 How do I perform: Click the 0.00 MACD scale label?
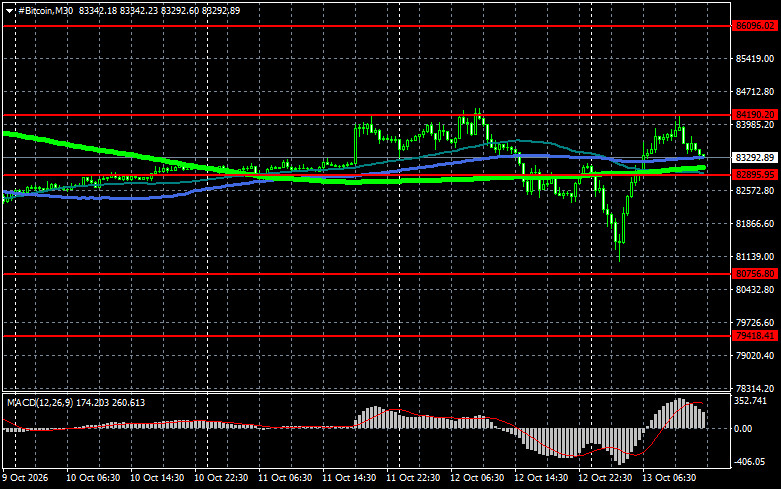point(743,428)
